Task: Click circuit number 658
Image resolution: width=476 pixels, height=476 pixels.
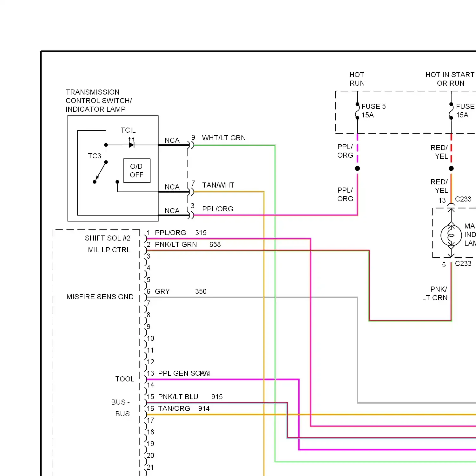Action: [x=215, y=245]
